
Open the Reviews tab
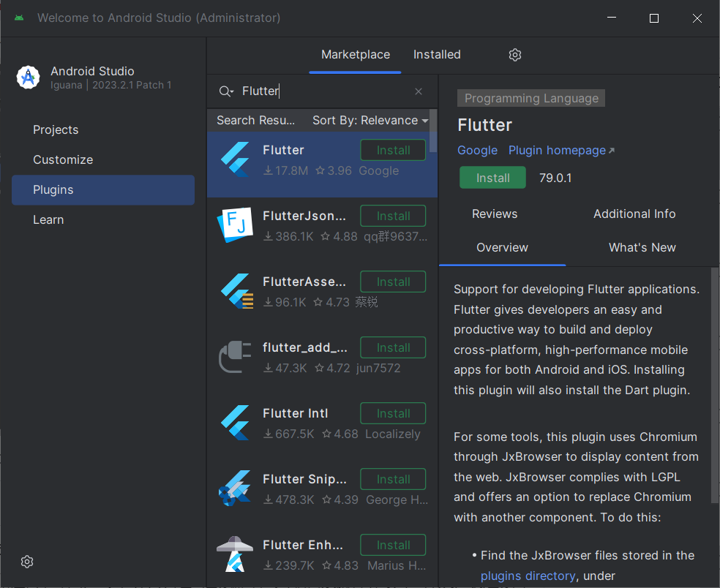[x=495, y=214]
